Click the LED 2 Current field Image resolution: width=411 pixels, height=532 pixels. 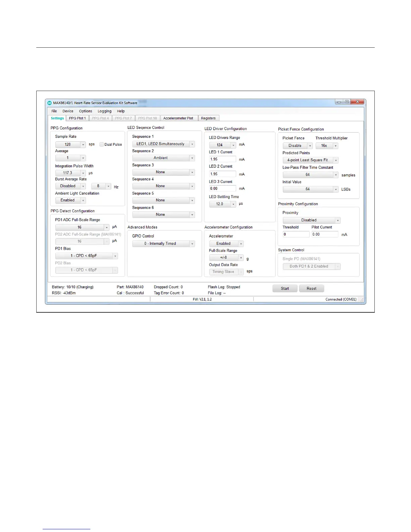point(223,174)
